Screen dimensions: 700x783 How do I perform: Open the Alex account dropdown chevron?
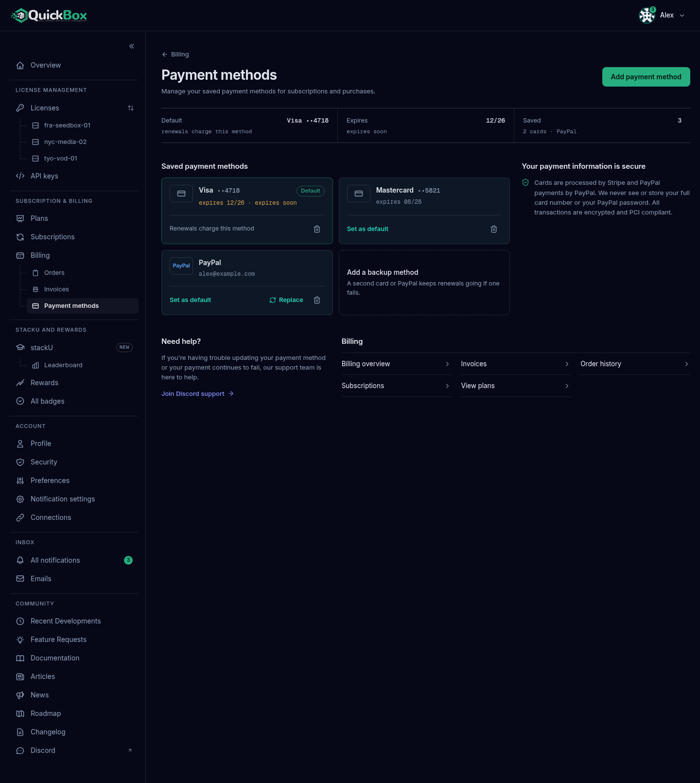[x=682, y=16]
